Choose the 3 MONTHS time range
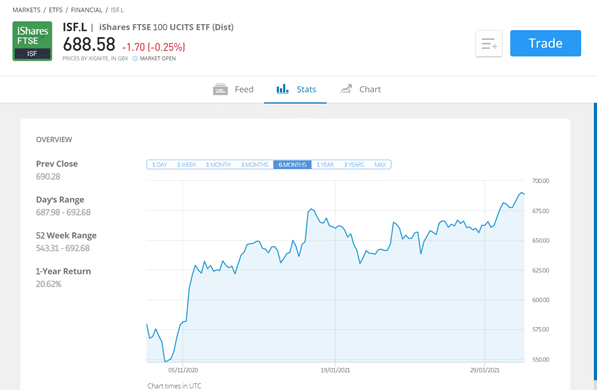This screenshot has height=390, width=597. [x=254, y=165]
